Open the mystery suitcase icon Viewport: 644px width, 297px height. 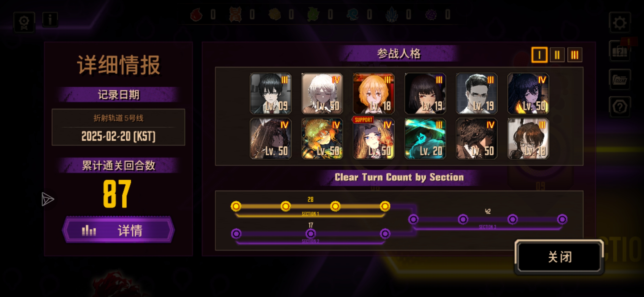tap(620, 51)
